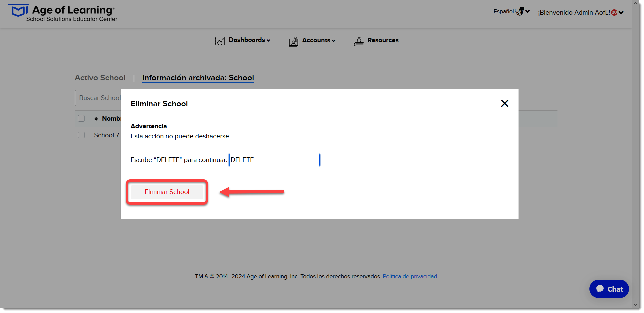
Task: Click the Age of Learning logo
Action: [x=63, y=13]
